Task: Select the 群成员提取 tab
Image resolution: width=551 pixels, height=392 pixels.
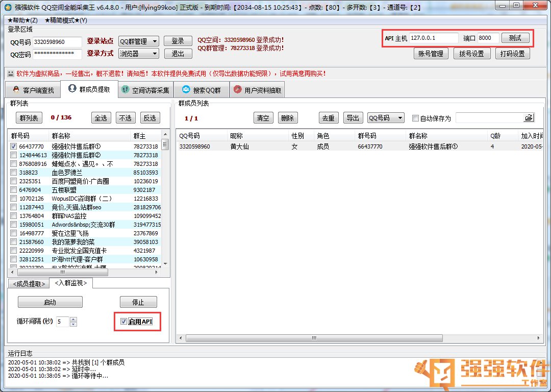Action: pos(89,89)
